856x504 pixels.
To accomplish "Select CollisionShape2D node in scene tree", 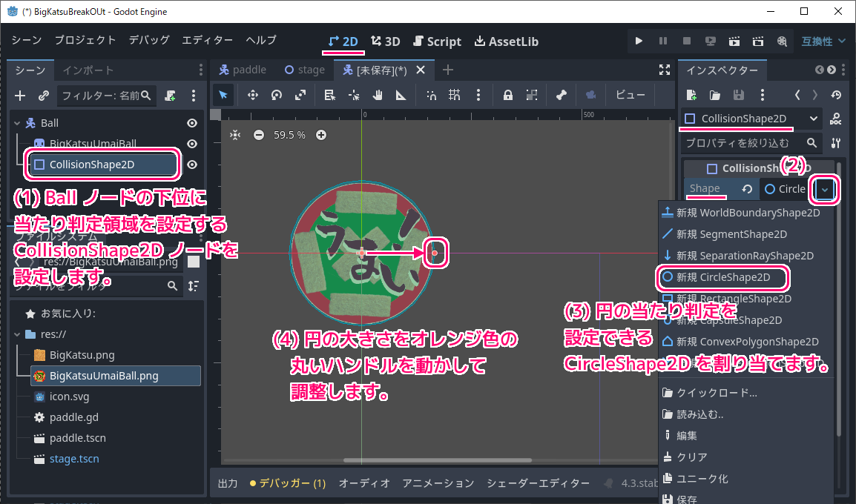I will [102, 165].
